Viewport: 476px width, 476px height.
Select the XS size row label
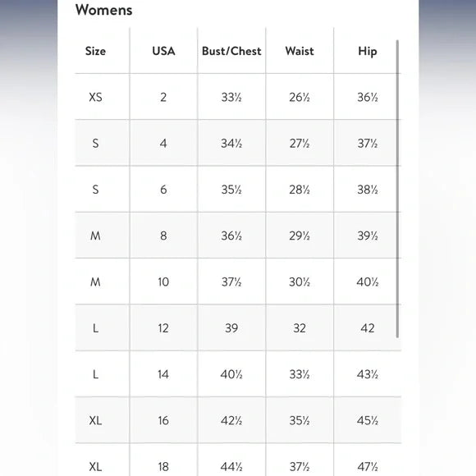pyautogui.click(x=95, y=97)
